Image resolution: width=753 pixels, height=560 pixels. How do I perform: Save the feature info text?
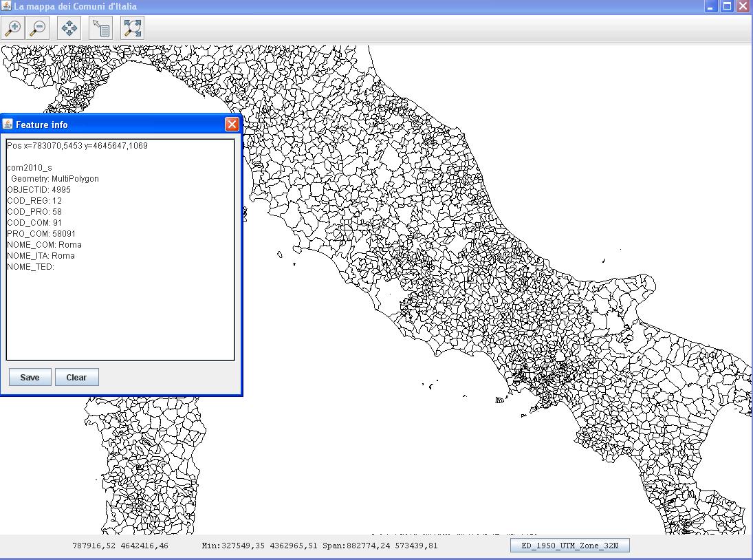click(30, 378)
